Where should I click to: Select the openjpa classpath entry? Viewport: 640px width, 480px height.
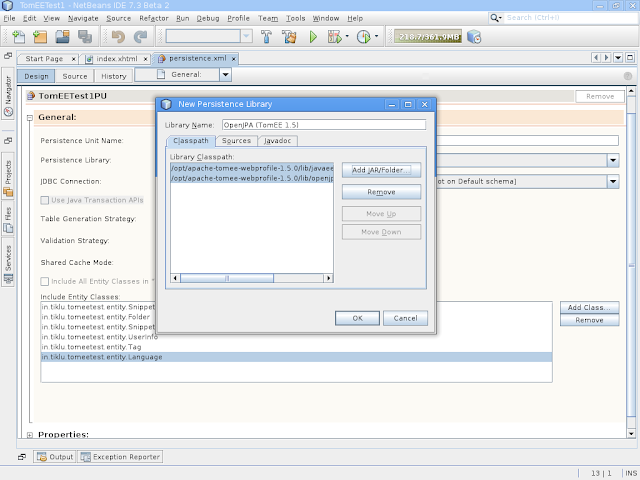tap(252, 178)
